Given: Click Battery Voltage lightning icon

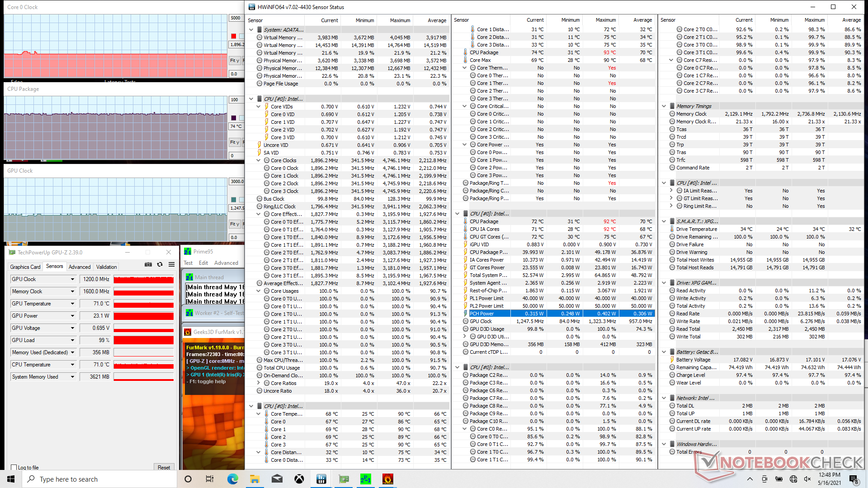Looking at the screenshot, I should (672, 360).
